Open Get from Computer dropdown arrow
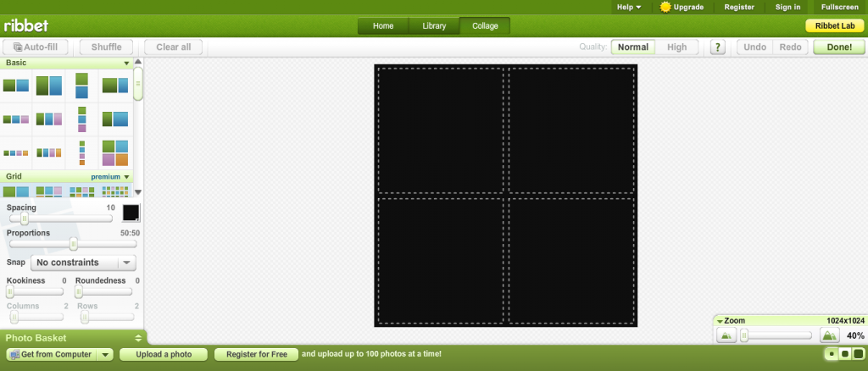 (x=106, y=354)
